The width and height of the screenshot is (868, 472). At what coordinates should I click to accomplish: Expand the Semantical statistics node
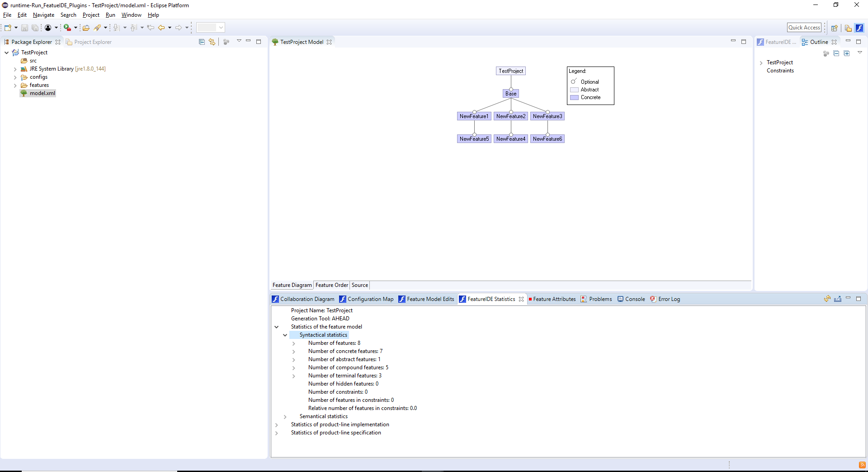coord(285,417)
